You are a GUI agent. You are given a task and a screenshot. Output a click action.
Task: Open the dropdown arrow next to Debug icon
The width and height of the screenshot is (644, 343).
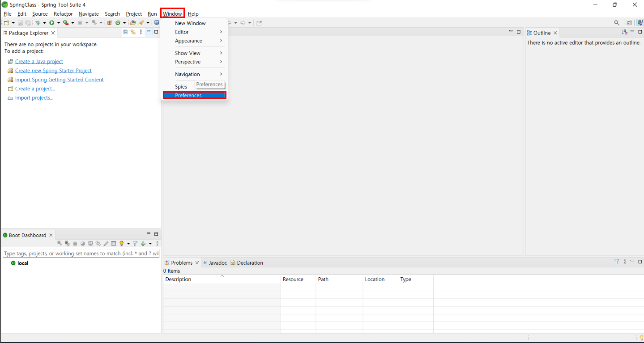(x=44, y=23)
